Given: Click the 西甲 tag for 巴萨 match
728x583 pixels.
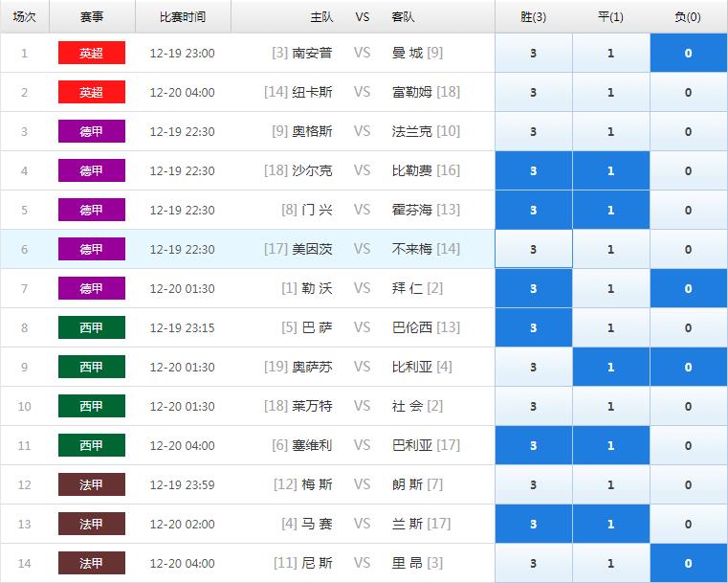Looking at the screenshot, I should click(x=92, y=328).
